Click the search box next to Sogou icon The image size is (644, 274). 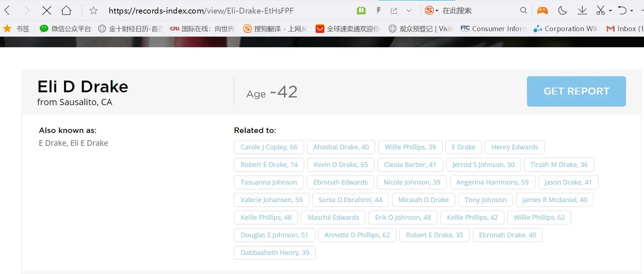coord(477,11)
